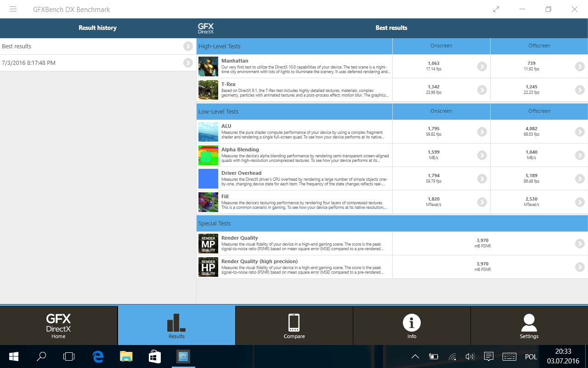Open taskbar Search magnifier
Viewport: 588px width, 368px height.
click(41, 356)
